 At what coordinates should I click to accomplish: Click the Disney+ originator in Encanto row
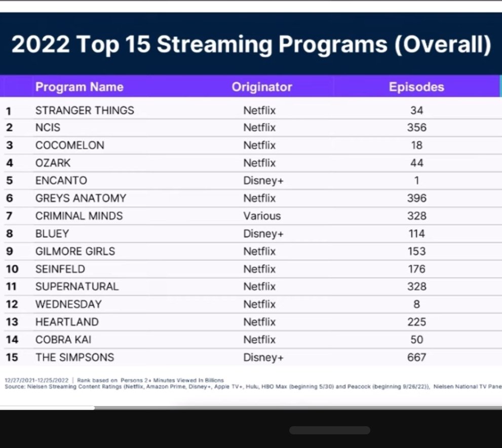pos(263,181)
